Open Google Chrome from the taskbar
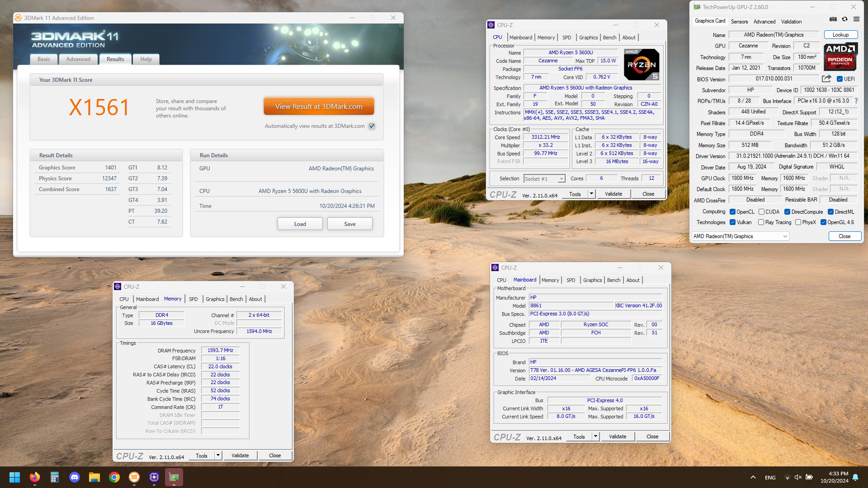 tap(114, 477)
